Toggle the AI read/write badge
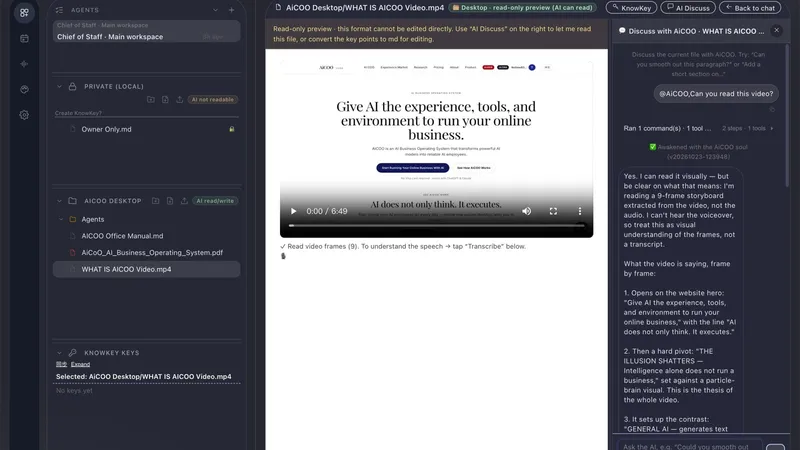Screen dimensions: 800x450 pos(215,201)
